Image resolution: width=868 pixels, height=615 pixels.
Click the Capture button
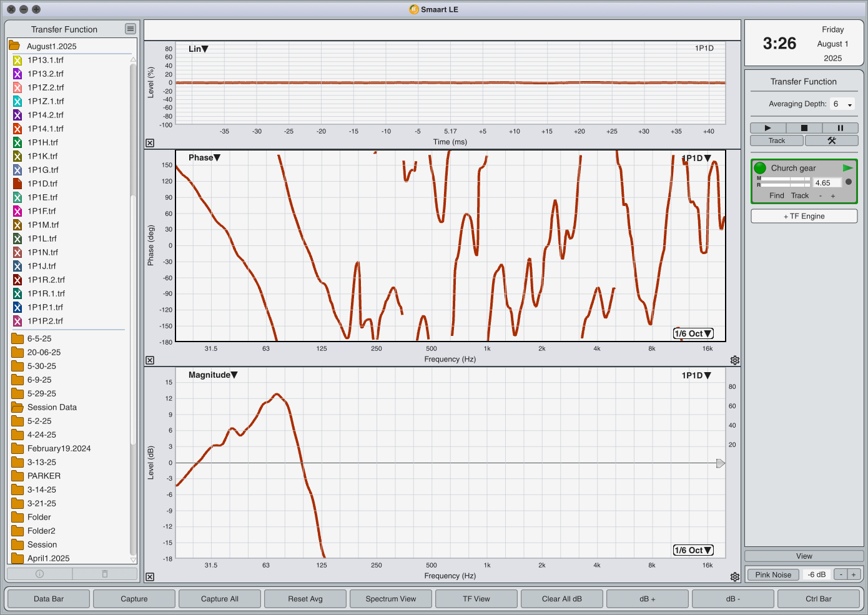(x=134, y=599)
